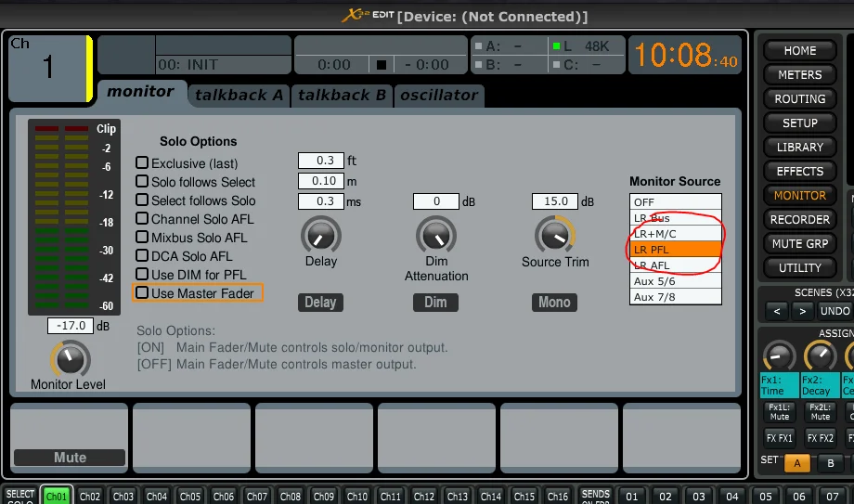Click the delay ms input field
Image resolution: width=854 pixels, height=504 pixels.
tap(321, 201)
